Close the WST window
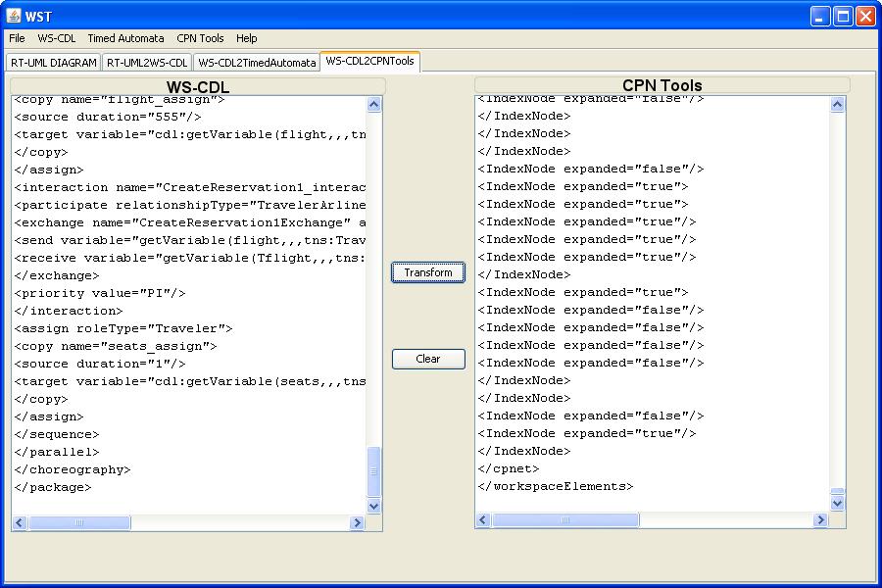The height and width of the screenshot is (588, 882). coord(865,16)
